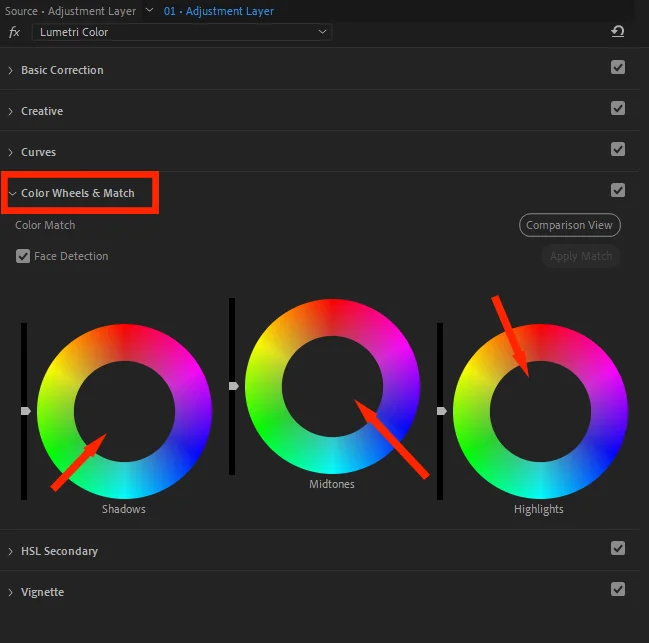Click the Shadows color wheel
Image resolution: width=649 pixels, height=643 pixels.
coord(124,411)
